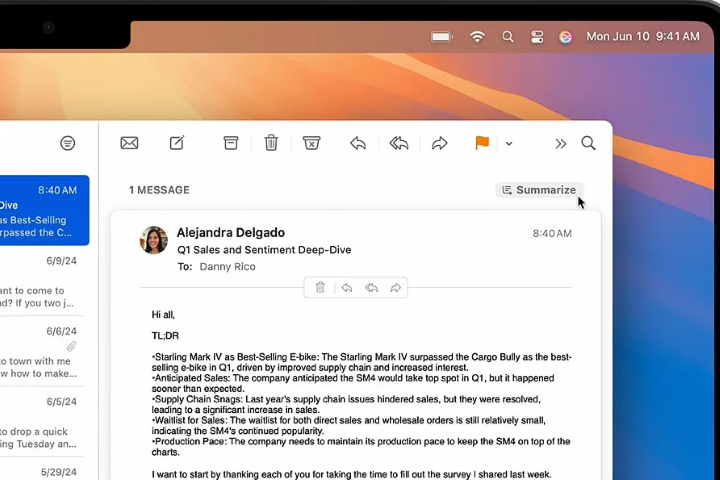Activate Siri from menu bar
Image resolution: width=720 pixels, height=480 pixels.
tap(565, 37)
